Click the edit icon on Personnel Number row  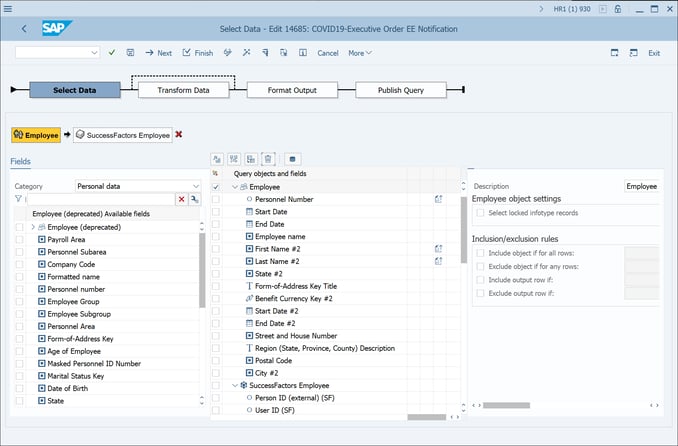438,199
